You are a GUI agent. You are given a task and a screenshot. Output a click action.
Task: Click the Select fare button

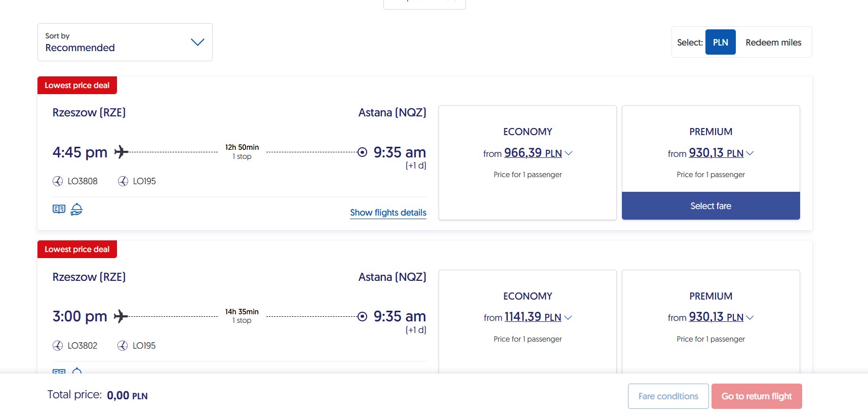click(x=711, y=206)
